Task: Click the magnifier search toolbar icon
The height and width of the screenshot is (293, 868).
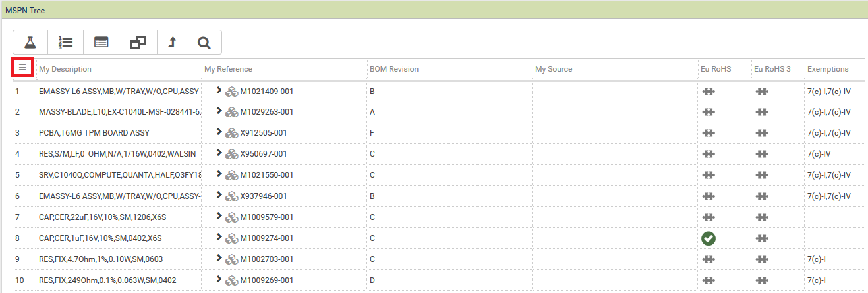Action: [204, 43]
